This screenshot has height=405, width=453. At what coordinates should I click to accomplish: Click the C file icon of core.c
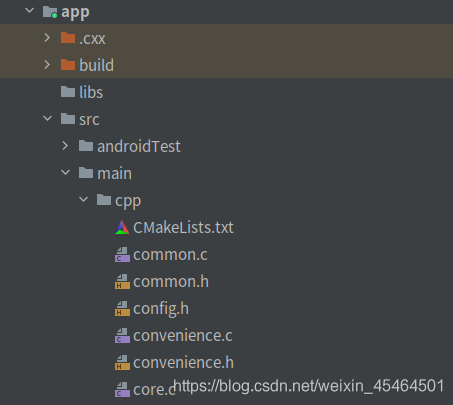click(x=122, y=389)
